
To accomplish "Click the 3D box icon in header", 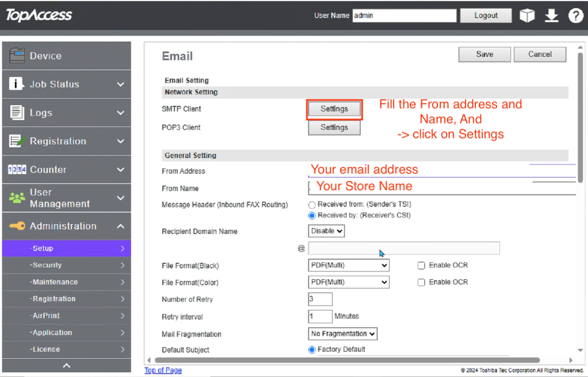I will pos(526,16).
